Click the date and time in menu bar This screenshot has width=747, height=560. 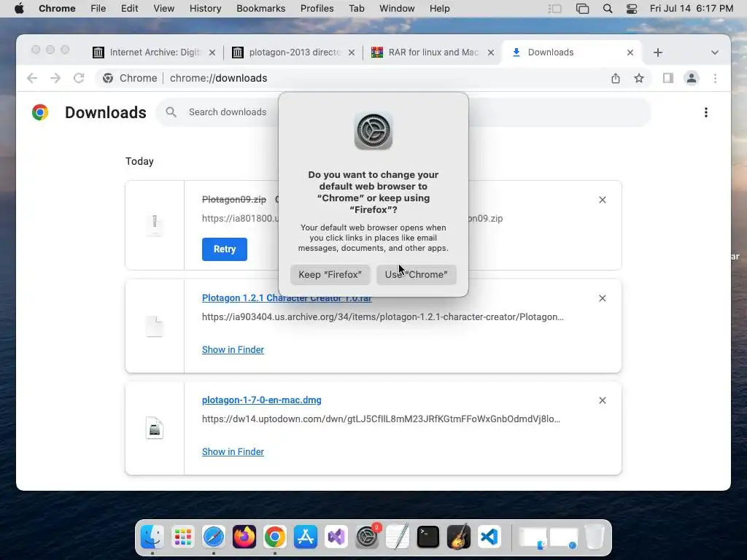692,9
